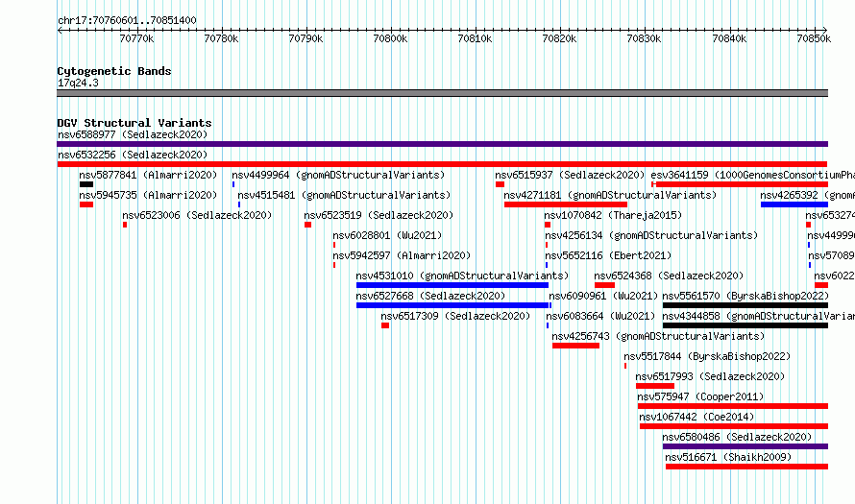Click the black nsv5561570 ByrskaBishop2022 bar
855x504 pixels.
(745, 305)
